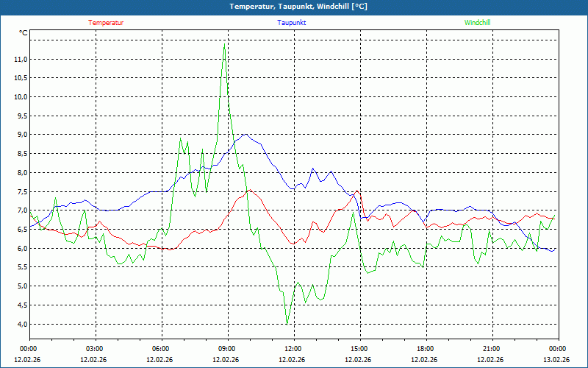Click the 11,0 y-axis value
The image size is (588, 368).
21,60
